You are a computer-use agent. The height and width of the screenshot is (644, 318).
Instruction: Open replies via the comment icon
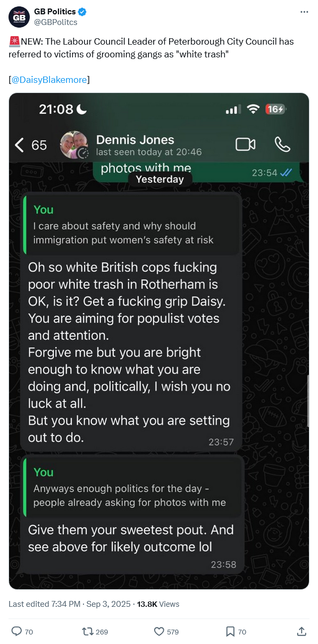click(16, 631)
